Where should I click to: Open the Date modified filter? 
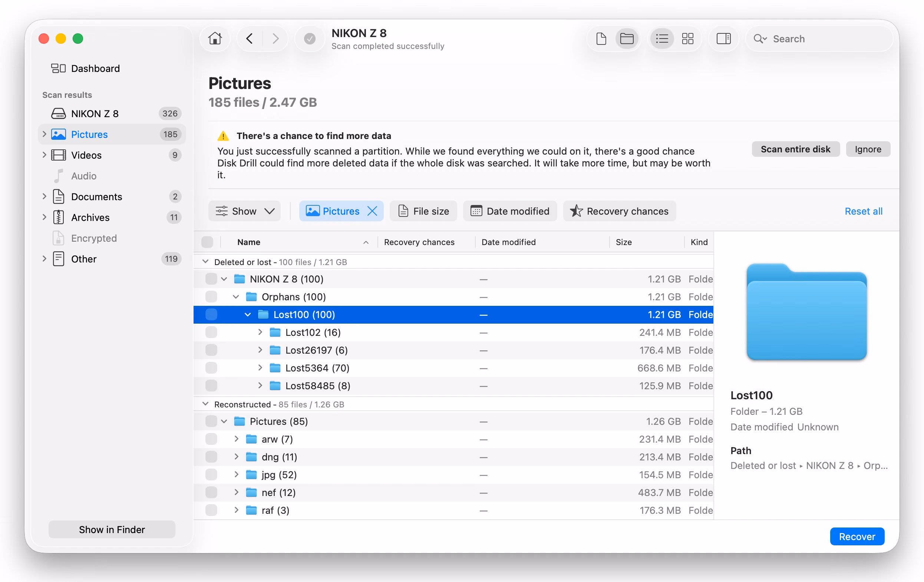tap(510, 211)
